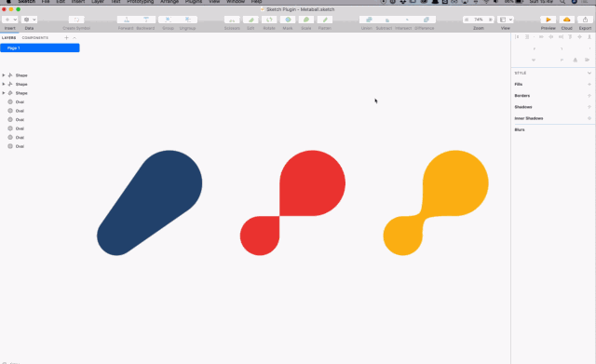The width and height of the screenshot is (596, 364).
Task: Apply Subtract boolean operation
Action: point(387,20)
